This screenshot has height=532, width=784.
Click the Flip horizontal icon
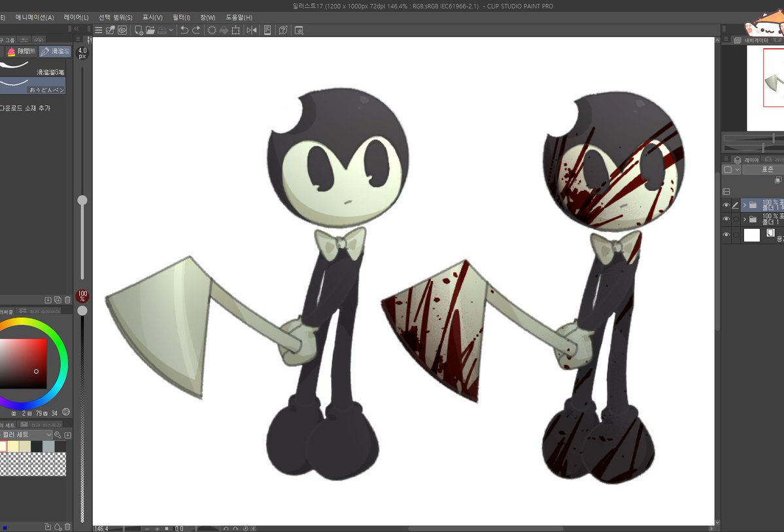coord(252,30)
